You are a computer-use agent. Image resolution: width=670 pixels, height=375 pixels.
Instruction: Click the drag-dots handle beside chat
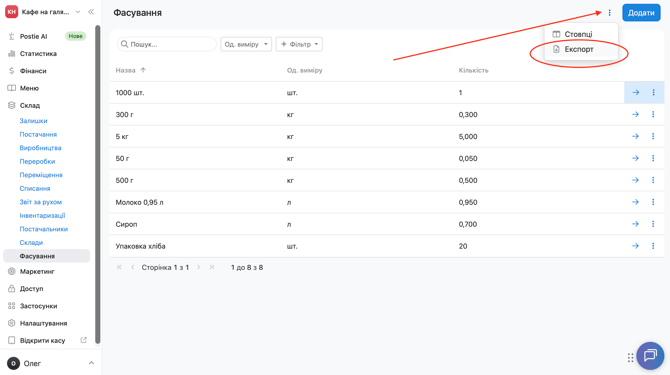click(x=630, y=357)
